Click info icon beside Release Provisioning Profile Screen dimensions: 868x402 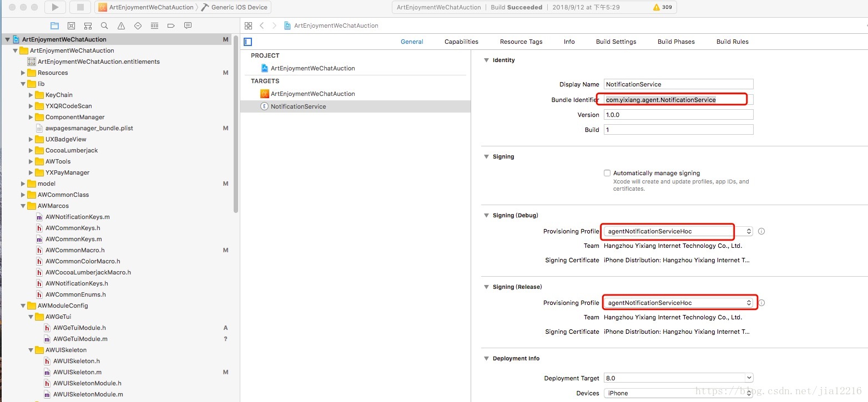tap(761, 303)
